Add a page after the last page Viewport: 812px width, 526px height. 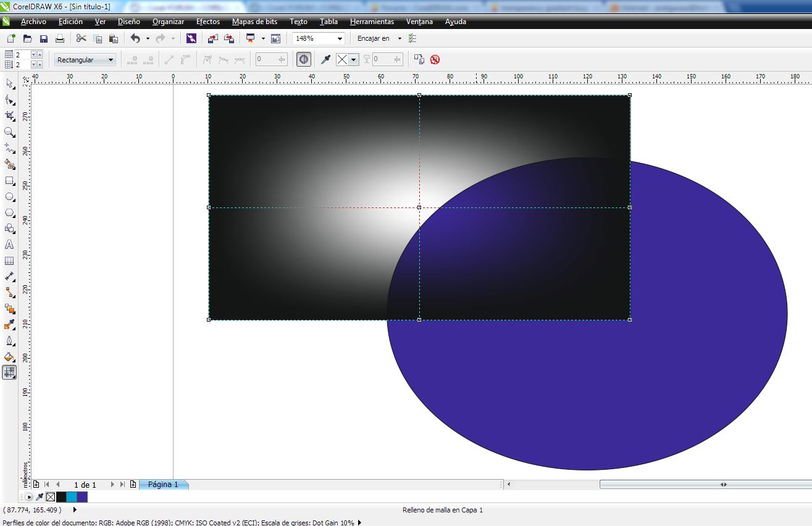click(133, 485)
